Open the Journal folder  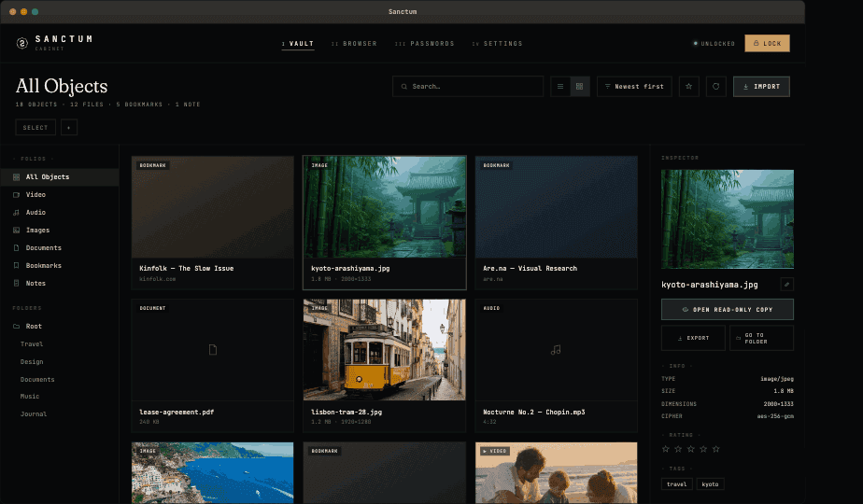point(34,413)
